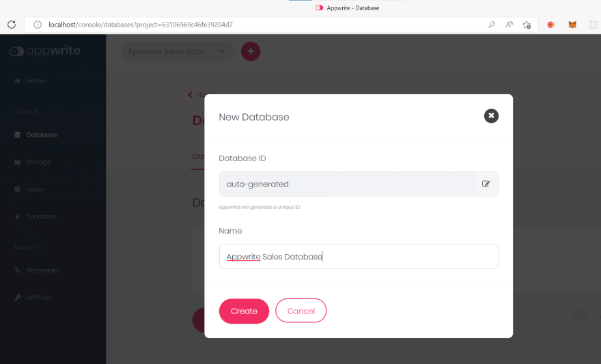Open the MetaMask fox extension icon
The image size is (601, 364).
coord(572,25)
